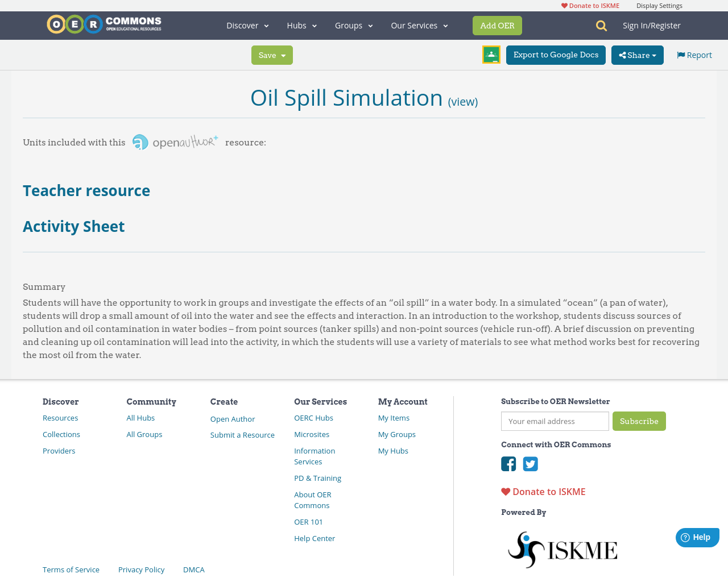Click the Add OER button
Viewport: 728px width, 582px height.
point(497,25)
